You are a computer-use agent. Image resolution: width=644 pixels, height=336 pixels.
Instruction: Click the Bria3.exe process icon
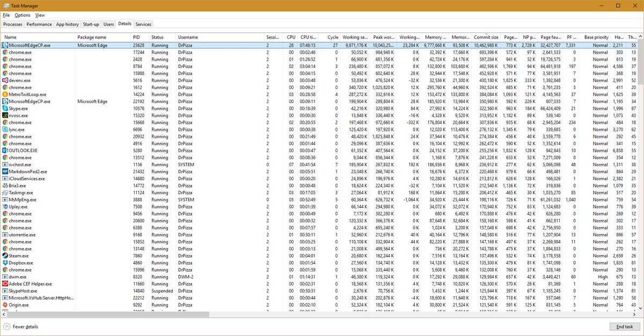click(5, 185)
